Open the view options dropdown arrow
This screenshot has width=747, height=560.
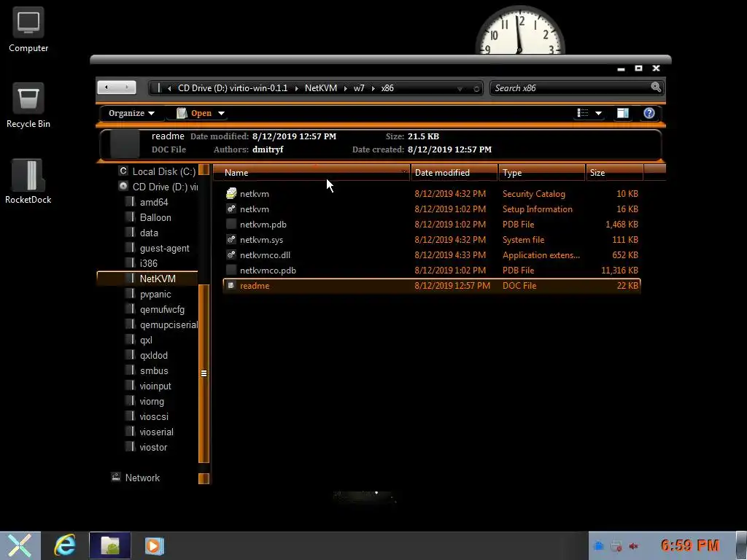pyautogui.click(x=598, y=113)
